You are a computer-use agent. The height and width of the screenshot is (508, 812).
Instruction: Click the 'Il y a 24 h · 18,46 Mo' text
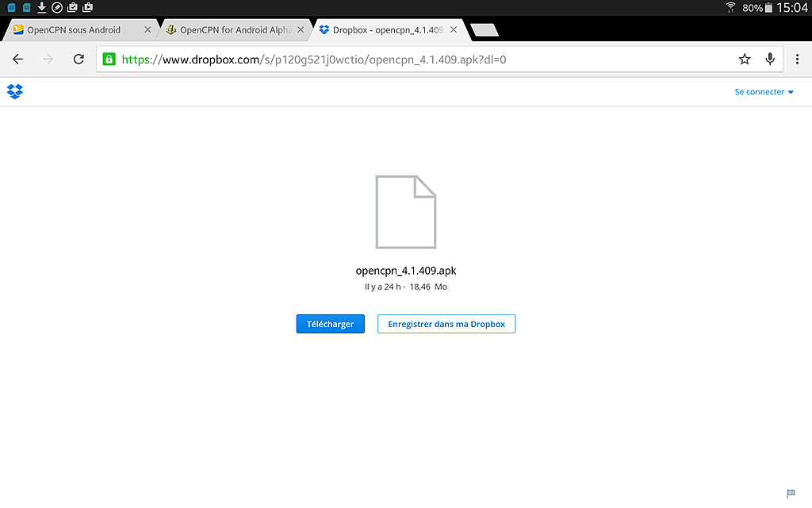click(406, 287)
